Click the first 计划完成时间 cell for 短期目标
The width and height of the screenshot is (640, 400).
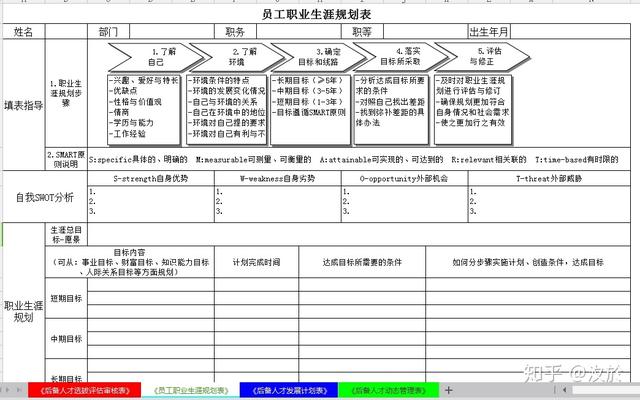click(x=256, y=285)
